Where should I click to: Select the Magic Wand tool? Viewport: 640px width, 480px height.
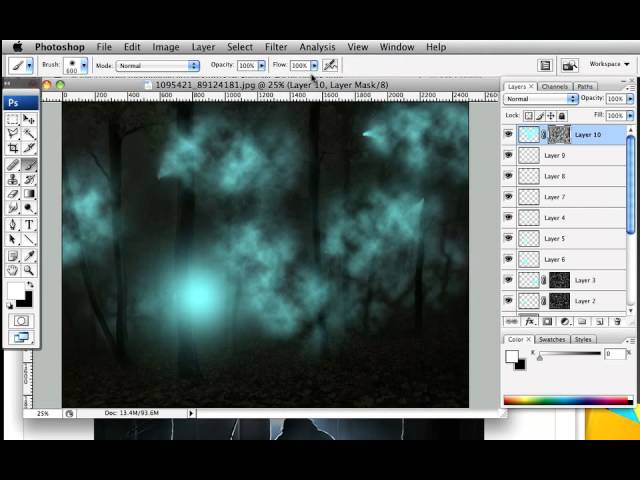point(29,133)
